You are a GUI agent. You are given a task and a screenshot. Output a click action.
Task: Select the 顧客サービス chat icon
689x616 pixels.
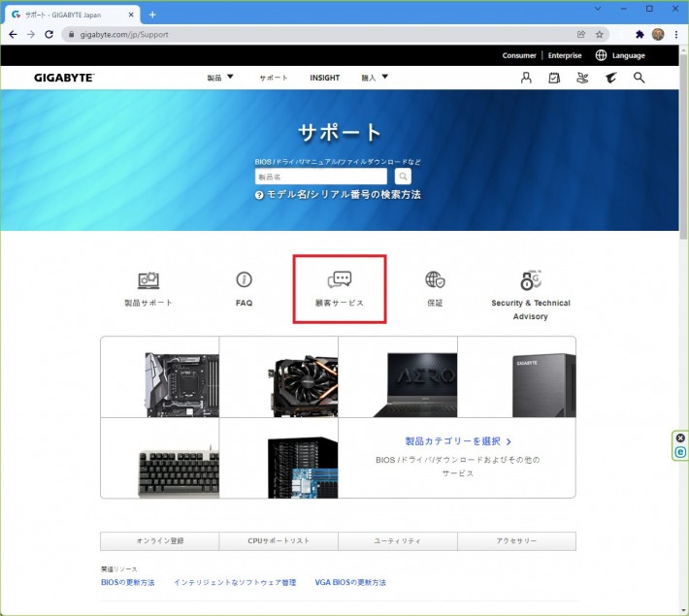[x=340, y=280]
